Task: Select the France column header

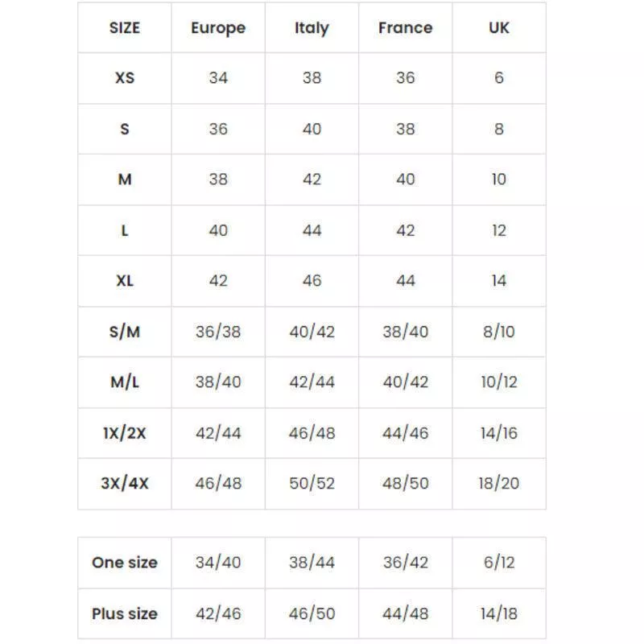Action: pyautogui.click(x=406, y=28)
